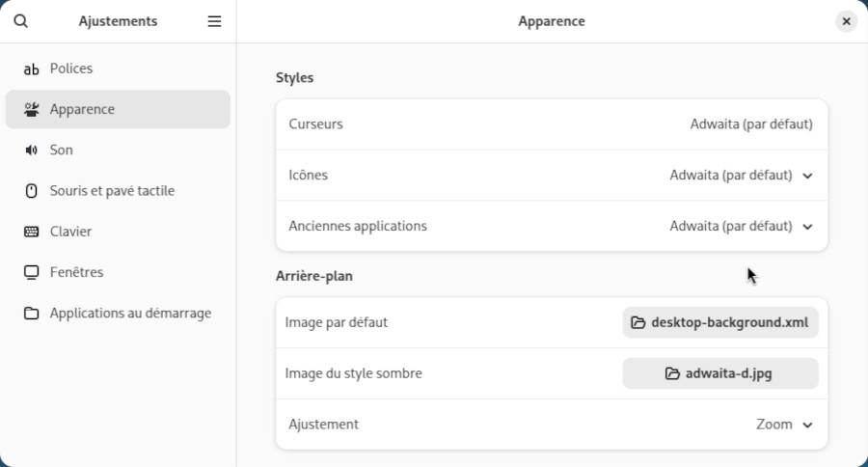Select the Apparence sidebar entry
Viewport: 868px width, 467px height.
pyautogui.click(x=118, y=109)
